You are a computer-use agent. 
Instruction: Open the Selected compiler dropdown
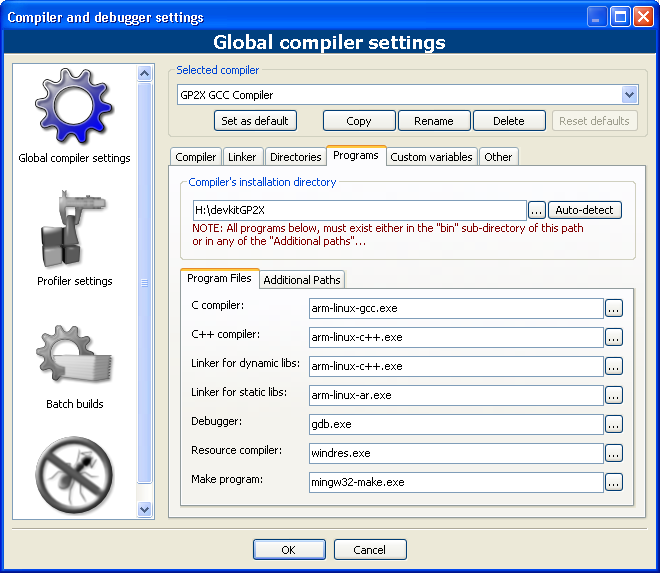(x=629, y=95)
